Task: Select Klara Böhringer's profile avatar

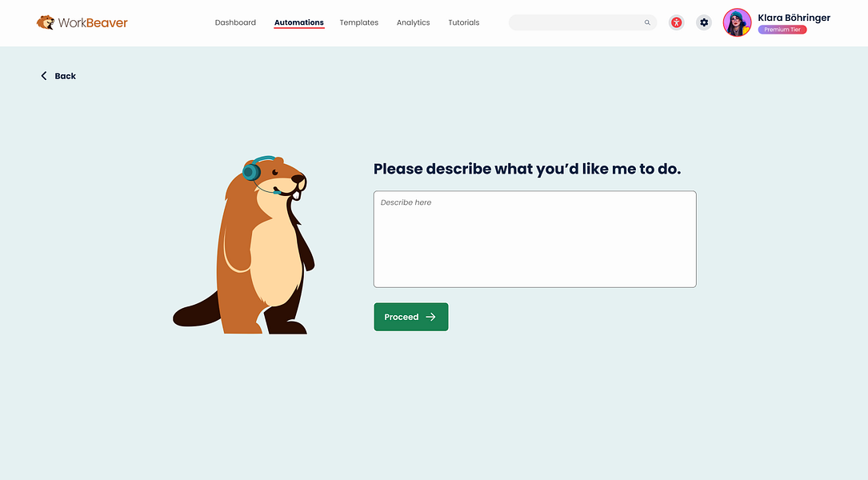Action: pos(736,22)
